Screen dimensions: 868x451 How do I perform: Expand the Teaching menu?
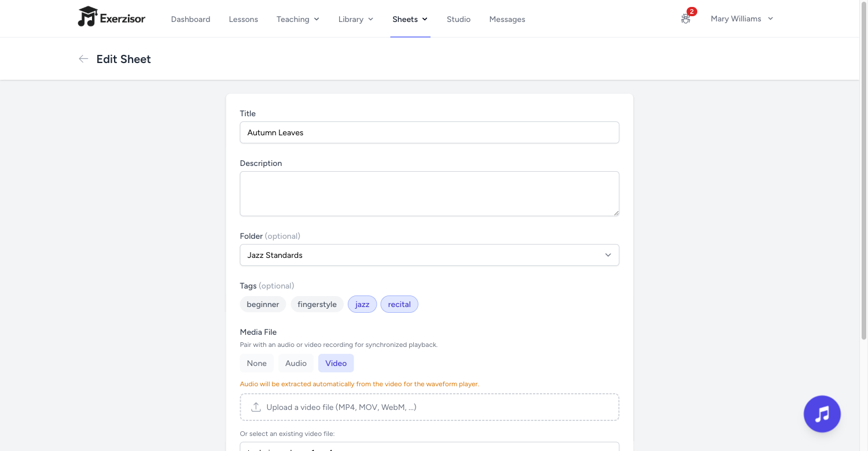coord(298,19)
